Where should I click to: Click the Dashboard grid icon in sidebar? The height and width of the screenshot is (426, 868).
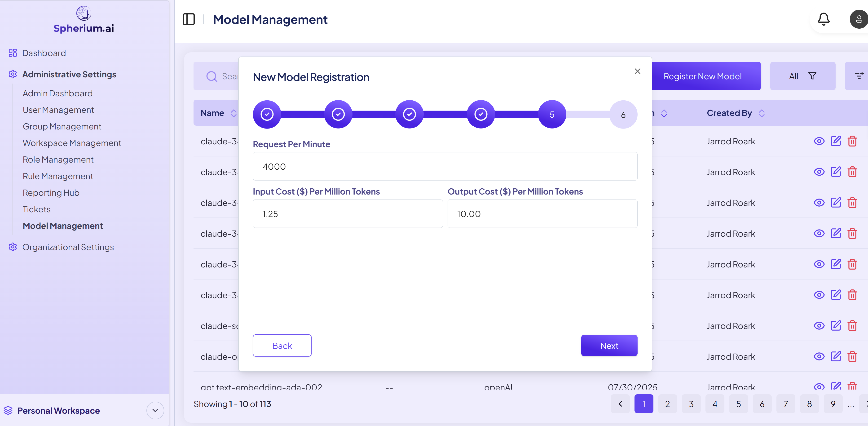[x=13, y=53]
